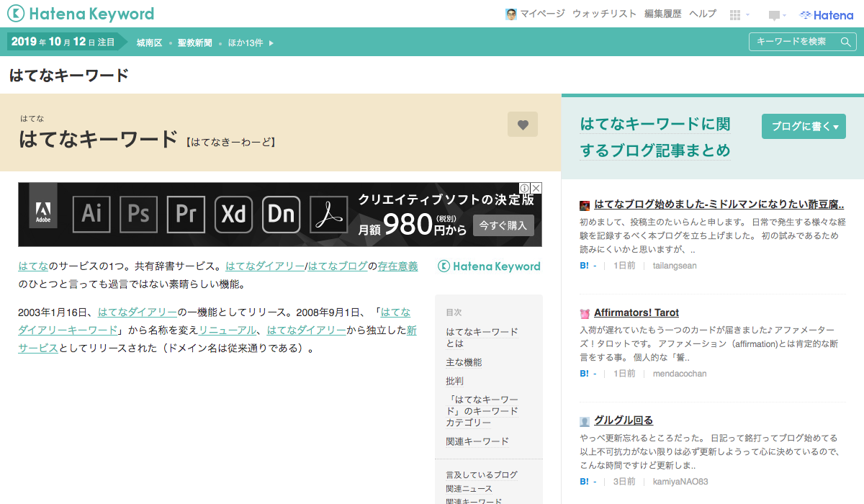Open ウォッチリスト in the top menu
Viewport: 864px width, 504px height.
(604, 14)
